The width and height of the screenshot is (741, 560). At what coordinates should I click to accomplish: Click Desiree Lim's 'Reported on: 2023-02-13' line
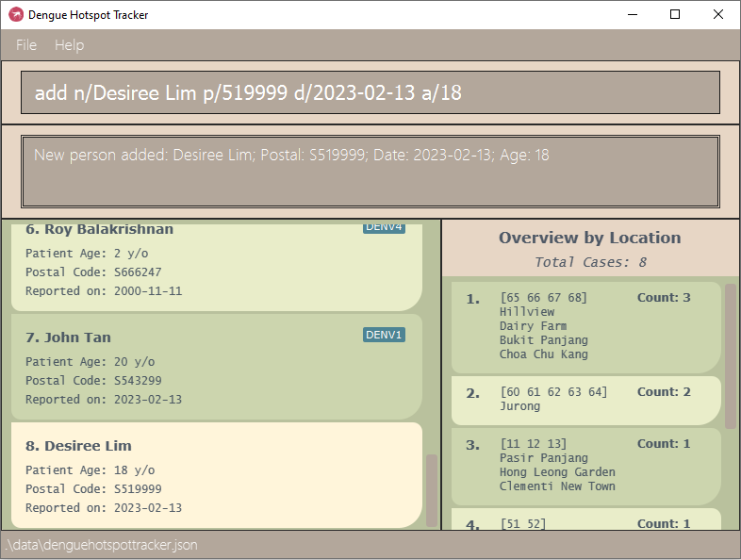(104, 508)
